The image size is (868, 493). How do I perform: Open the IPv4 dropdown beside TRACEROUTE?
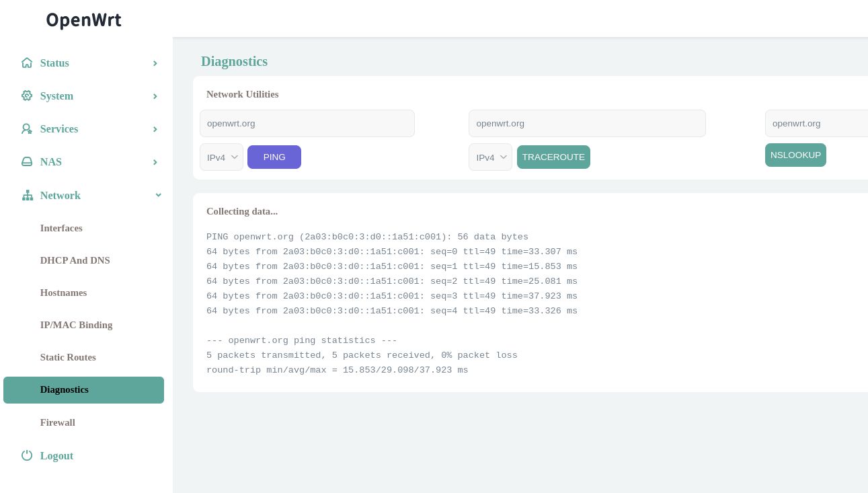tap(490, 157)
